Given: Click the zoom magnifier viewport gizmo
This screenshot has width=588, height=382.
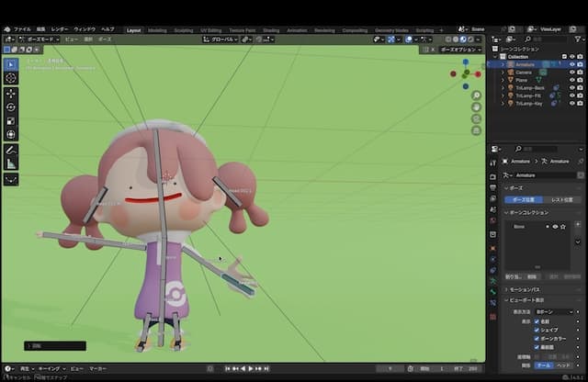Looking at the screenshot, I should tap(476, 95).
